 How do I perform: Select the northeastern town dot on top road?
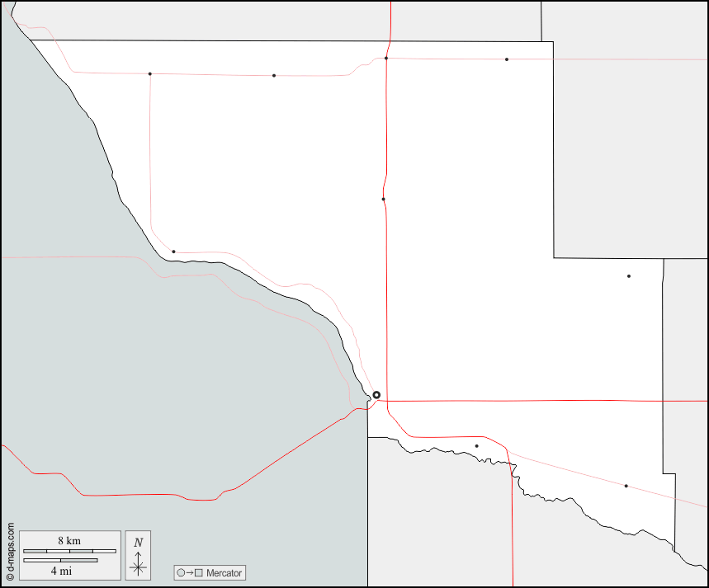507,59
